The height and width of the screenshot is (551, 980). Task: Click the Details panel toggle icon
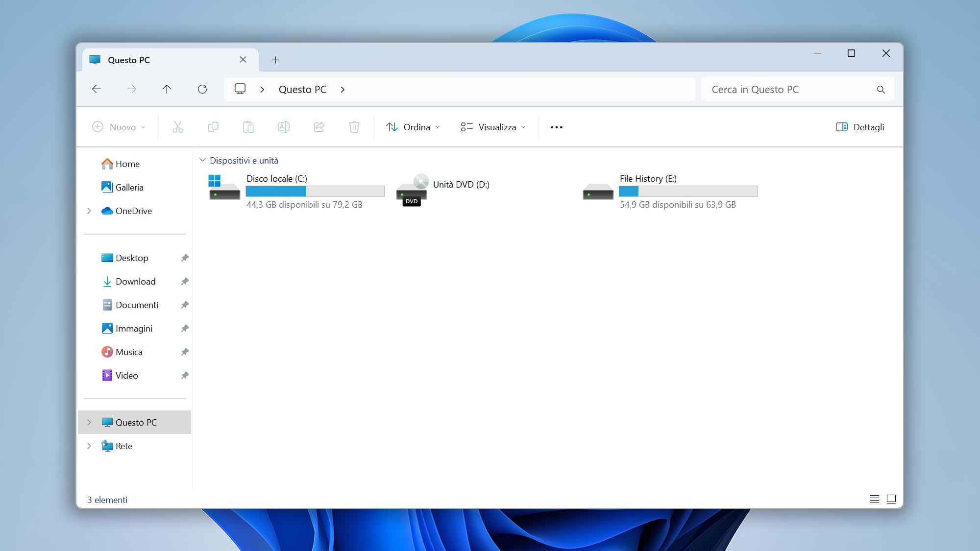(841, 126)
